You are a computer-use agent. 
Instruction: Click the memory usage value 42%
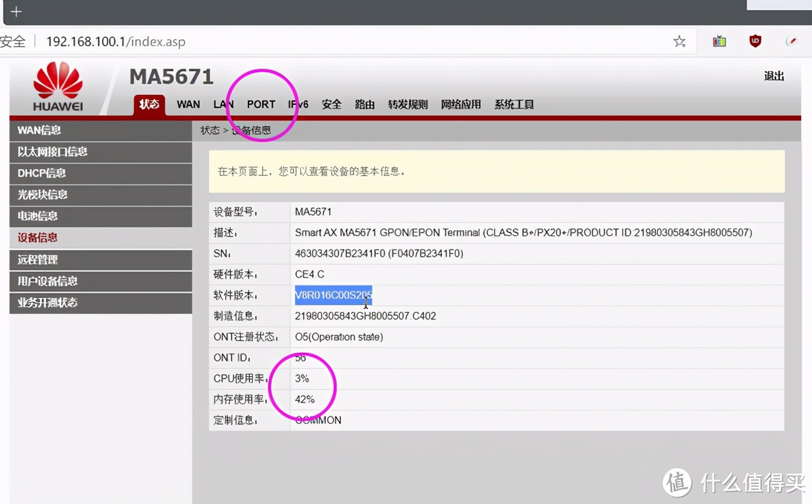click(x=304, y=399)
